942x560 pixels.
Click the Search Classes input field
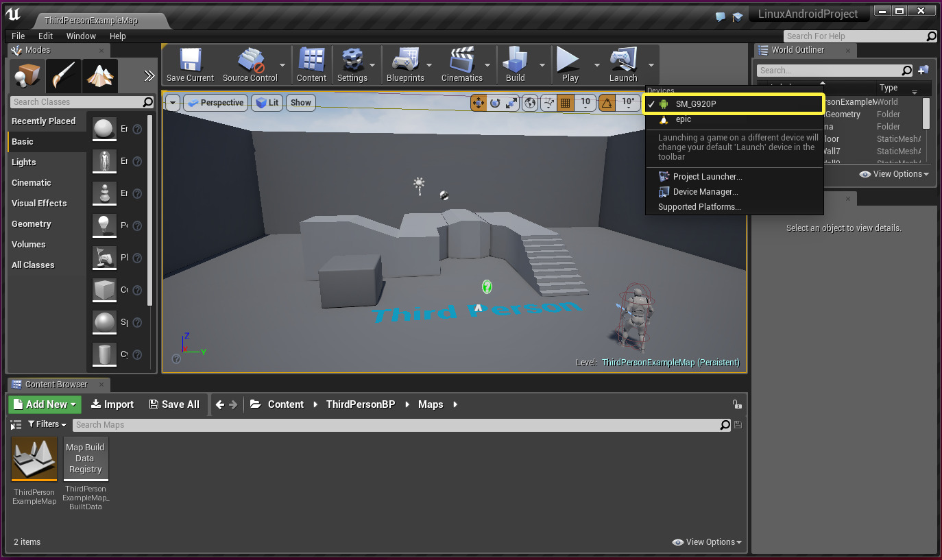pos(77,102)
